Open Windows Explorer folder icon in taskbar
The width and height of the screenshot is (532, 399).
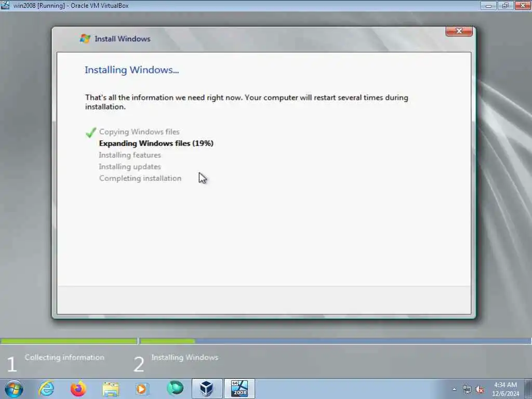click(111, 389)
